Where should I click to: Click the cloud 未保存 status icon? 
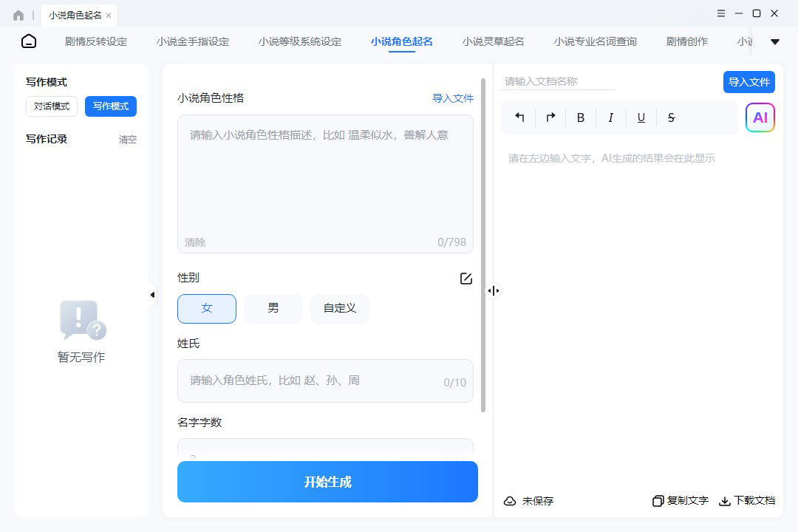pos(509,501)
